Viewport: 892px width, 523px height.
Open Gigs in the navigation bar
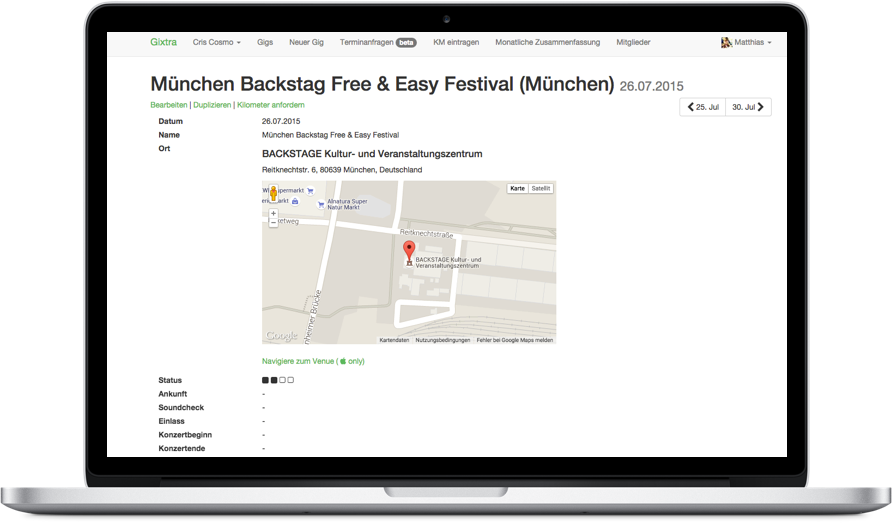265,43
